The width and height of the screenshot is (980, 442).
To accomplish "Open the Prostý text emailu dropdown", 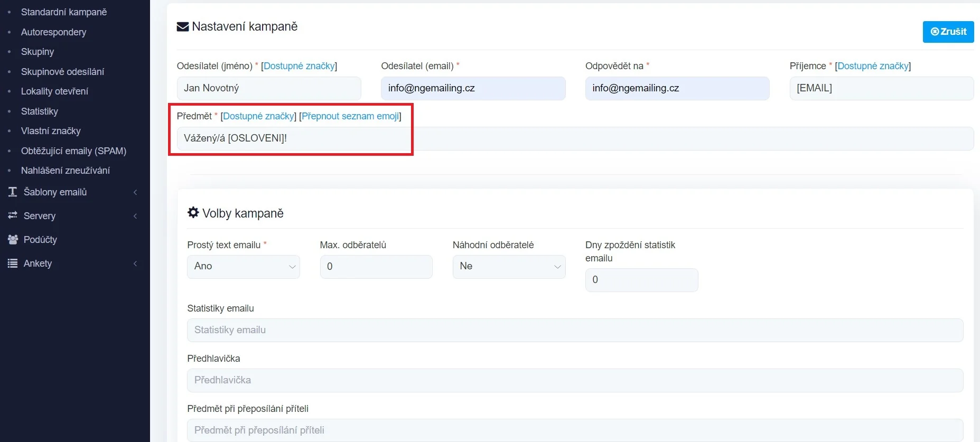I will (243, 267).
